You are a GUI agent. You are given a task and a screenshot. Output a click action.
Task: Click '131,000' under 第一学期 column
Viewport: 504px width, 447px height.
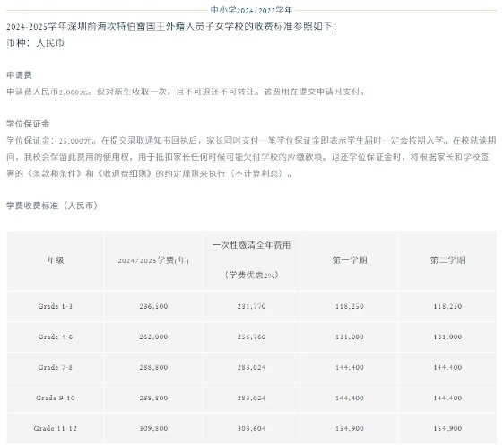click(350, 337)
